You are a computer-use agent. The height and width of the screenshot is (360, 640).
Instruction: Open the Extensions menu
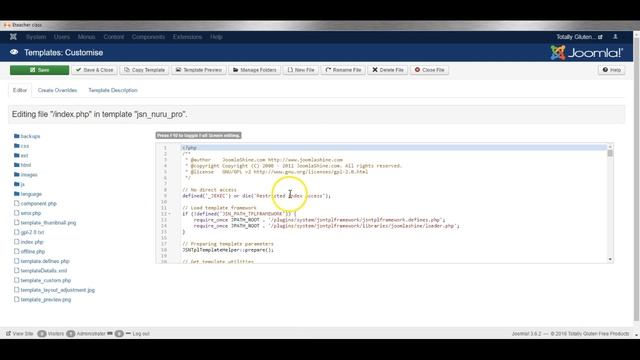click(x=187, y=37)
